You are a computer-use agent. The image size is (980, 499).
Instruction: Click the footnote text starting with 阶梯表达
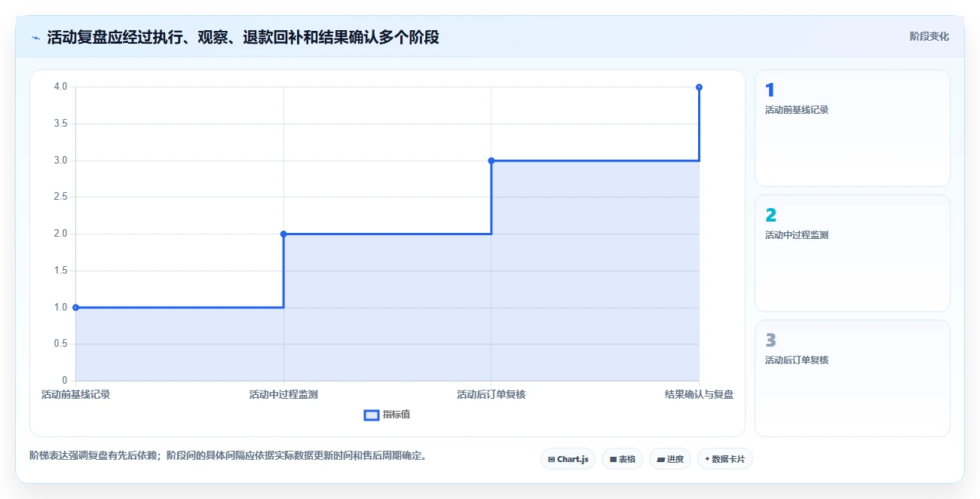coord(228,455)
